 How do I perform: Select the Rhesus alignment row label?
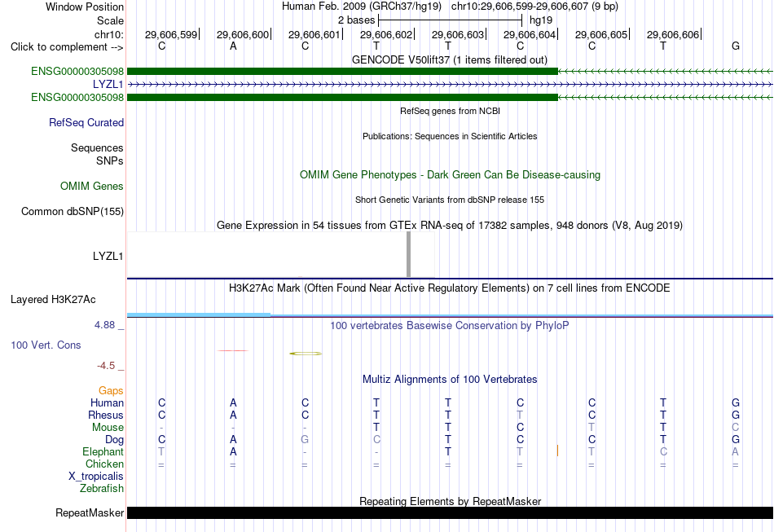[106, 415]
